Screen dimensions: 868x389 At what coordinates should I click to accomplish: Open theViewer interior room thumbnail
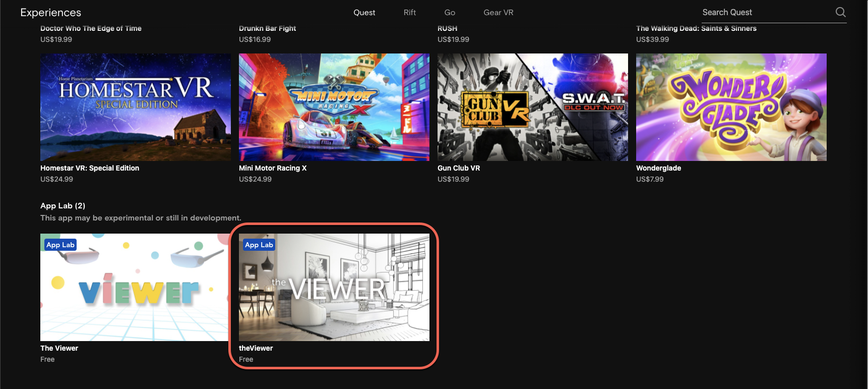(x=334, y=287)
